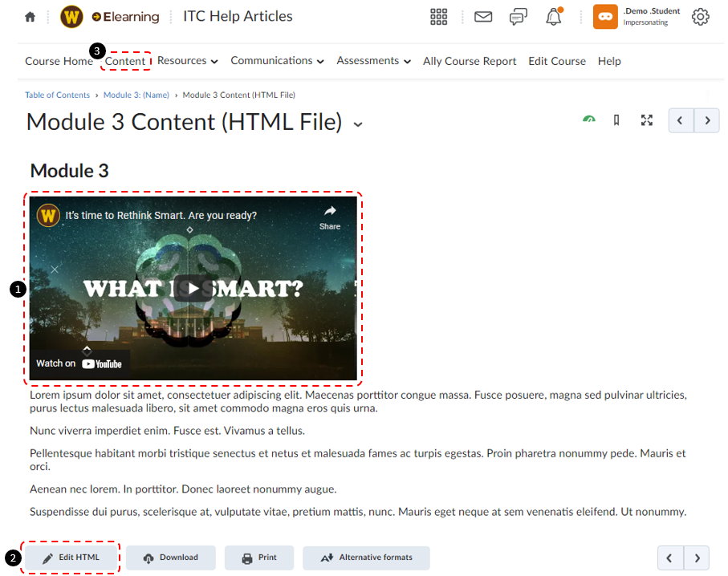Check email message alerts envelope
The image size is (728, 576).
click(x=482, y=16)
